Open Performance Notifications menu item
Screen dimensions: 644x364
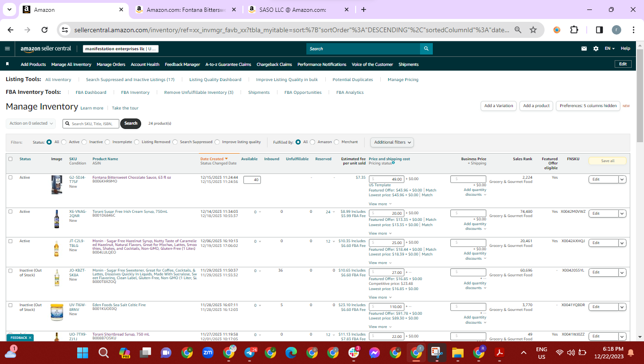[x=322, y=64]
